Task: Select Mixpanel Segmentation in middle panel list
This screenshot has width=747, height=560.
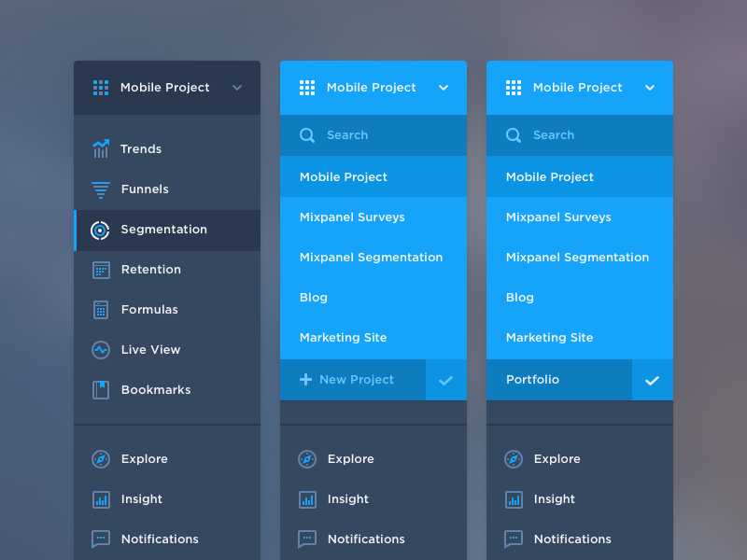Action: point(373,258)
